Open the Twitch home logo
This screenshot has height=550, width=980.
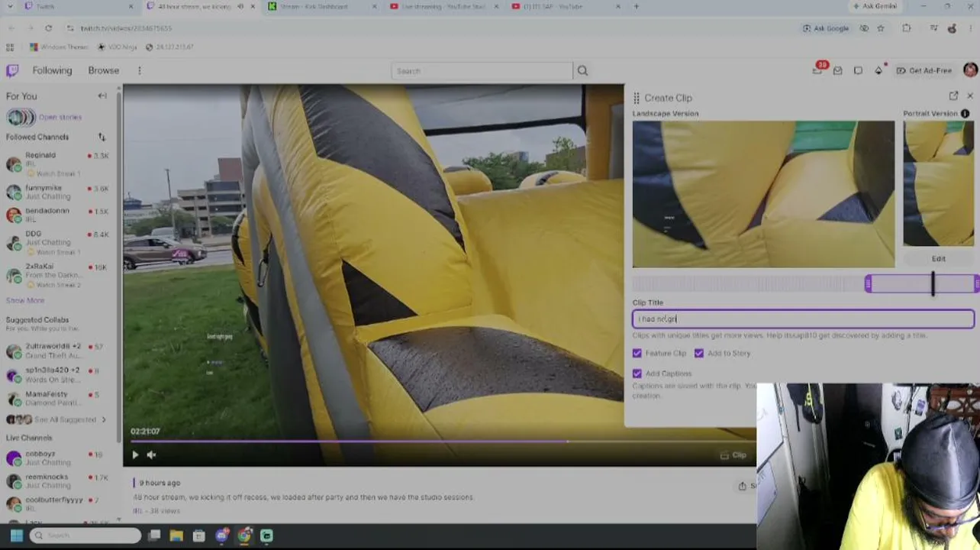[12, 70]
